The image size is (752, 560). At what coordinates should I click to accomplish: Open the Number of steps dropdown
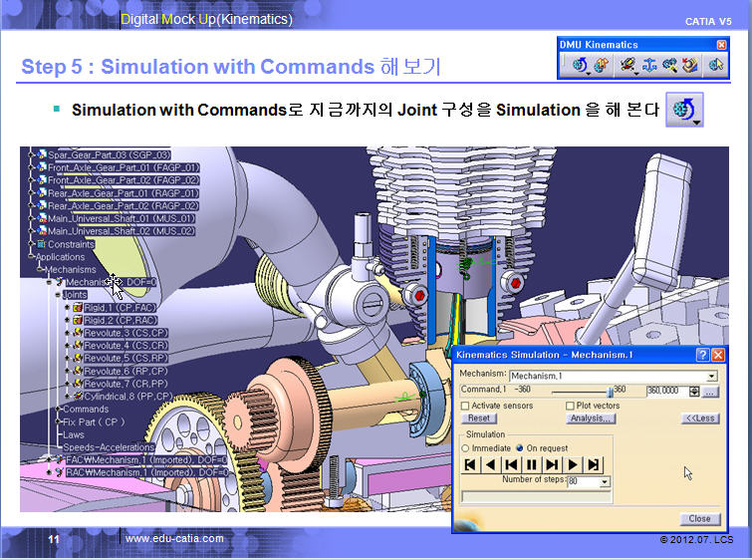pyautogui.click(x=604, y=482)
